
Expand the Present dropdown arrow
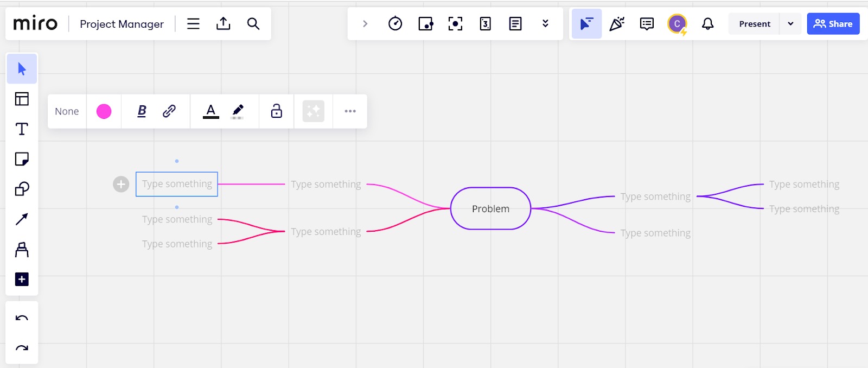790,24
